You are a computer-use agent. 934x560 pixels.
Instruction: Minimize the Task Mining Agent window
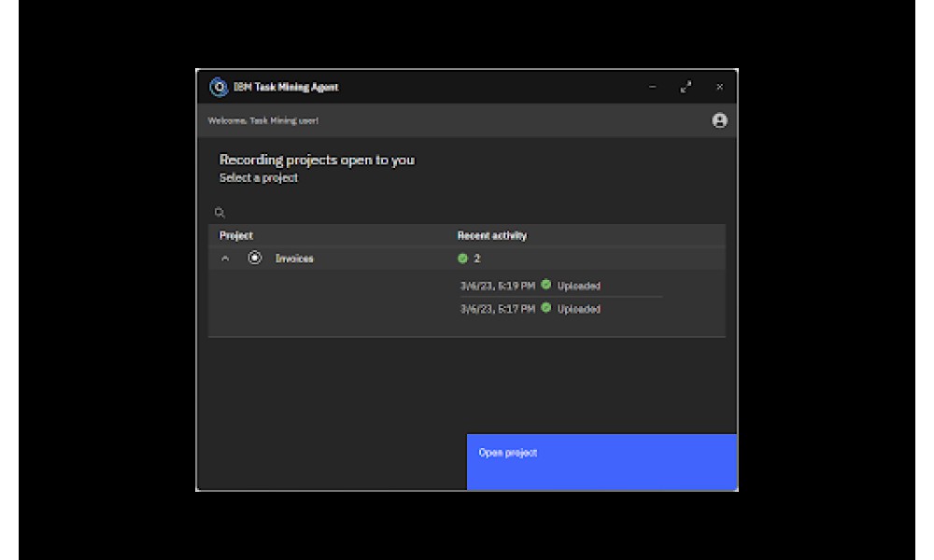point(653,87)
